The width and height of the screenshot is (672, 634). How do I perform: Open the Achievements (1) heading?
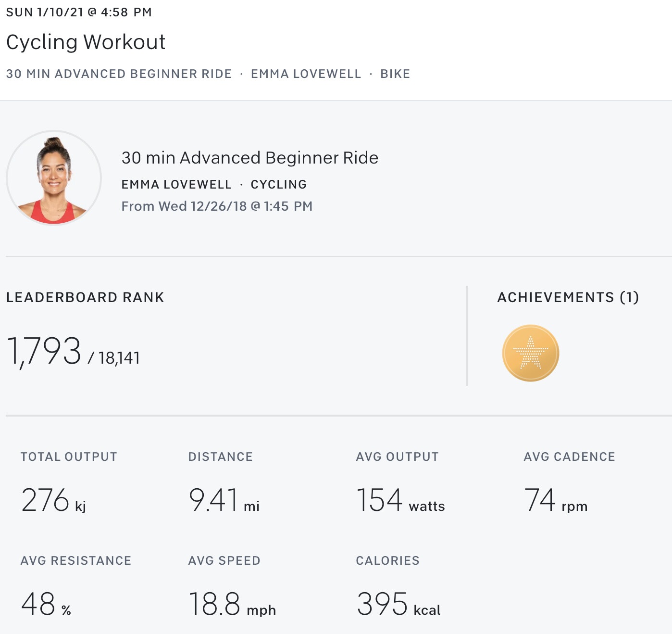pyautogui.click(x=568, y=297)
